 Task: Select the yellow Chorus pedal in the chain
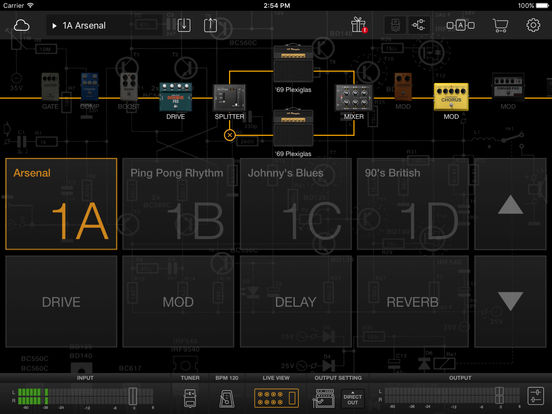coord(451,97)
